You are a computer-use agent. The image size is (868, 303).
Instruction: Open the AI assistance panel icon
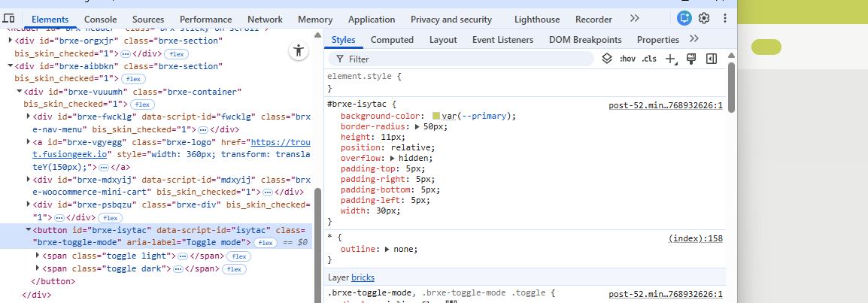tap(684, 19)
